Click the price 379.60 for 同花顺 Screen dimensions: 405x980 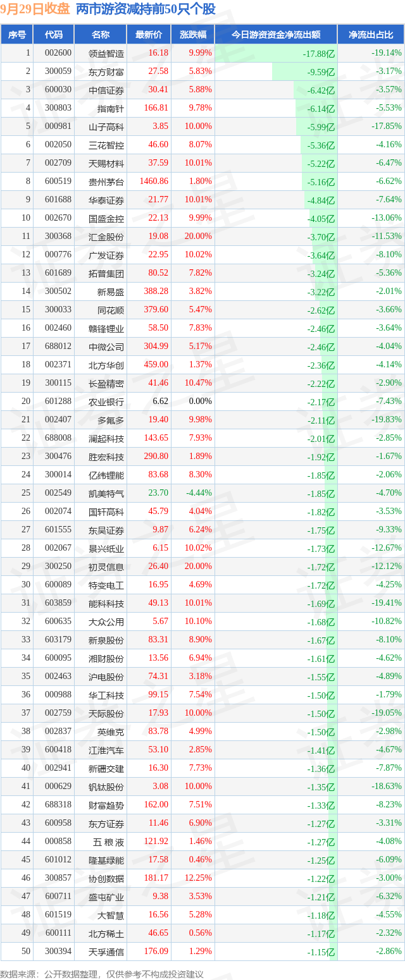pyautogui.click(x=156, y=310)
